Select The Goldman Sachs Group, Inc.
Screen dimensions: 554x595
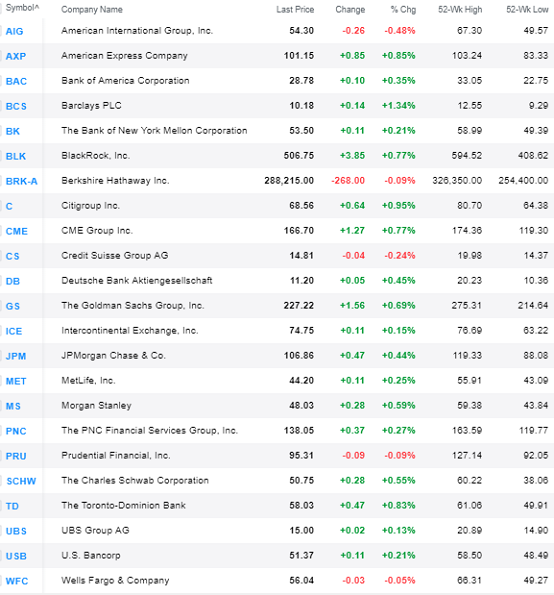click(x=133, y=306)
